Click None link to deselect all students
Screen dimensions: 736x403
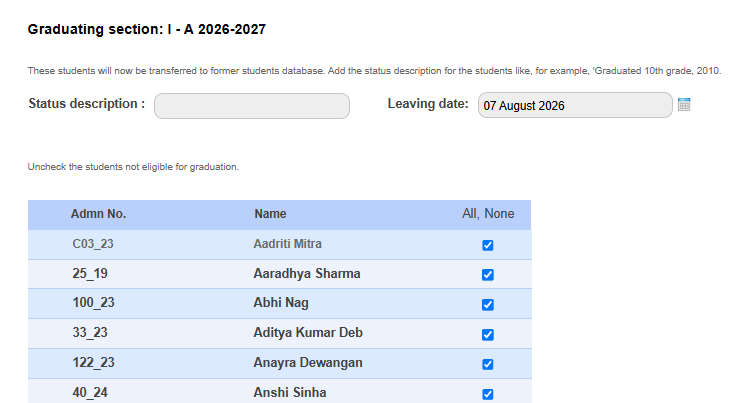pos(499,214)
